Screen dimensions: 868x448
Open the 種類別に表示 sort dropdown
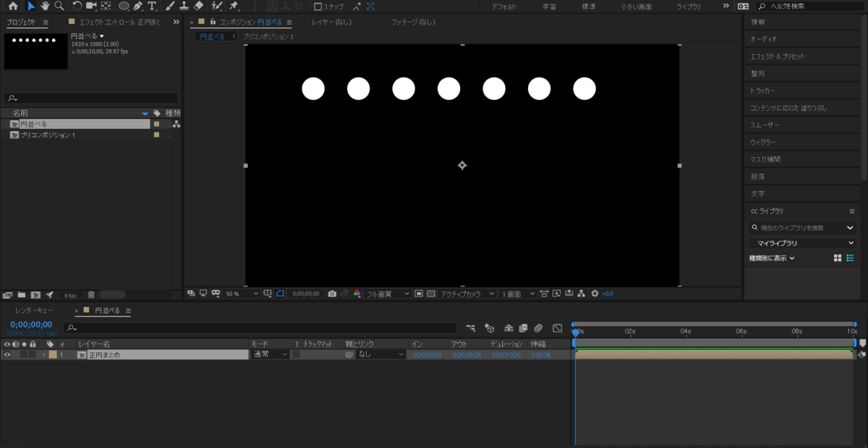(772, 258)
